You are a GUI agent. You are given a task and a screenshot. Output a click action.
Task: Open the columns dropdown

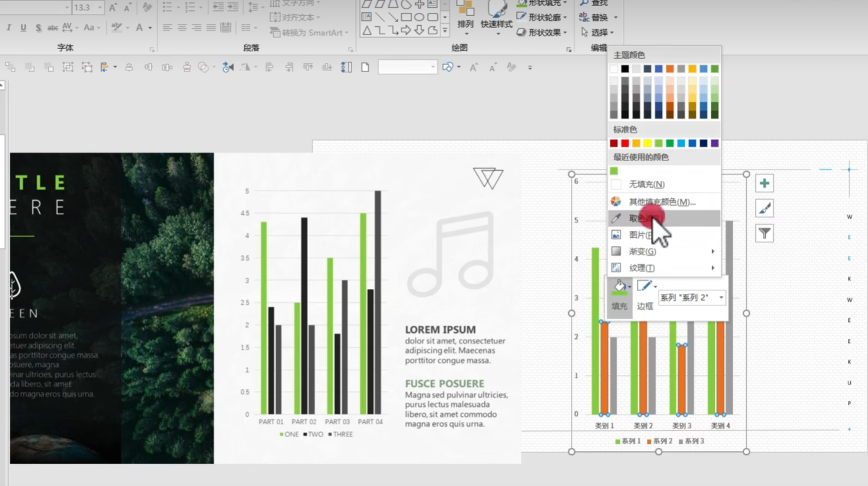tap(248, 28)
